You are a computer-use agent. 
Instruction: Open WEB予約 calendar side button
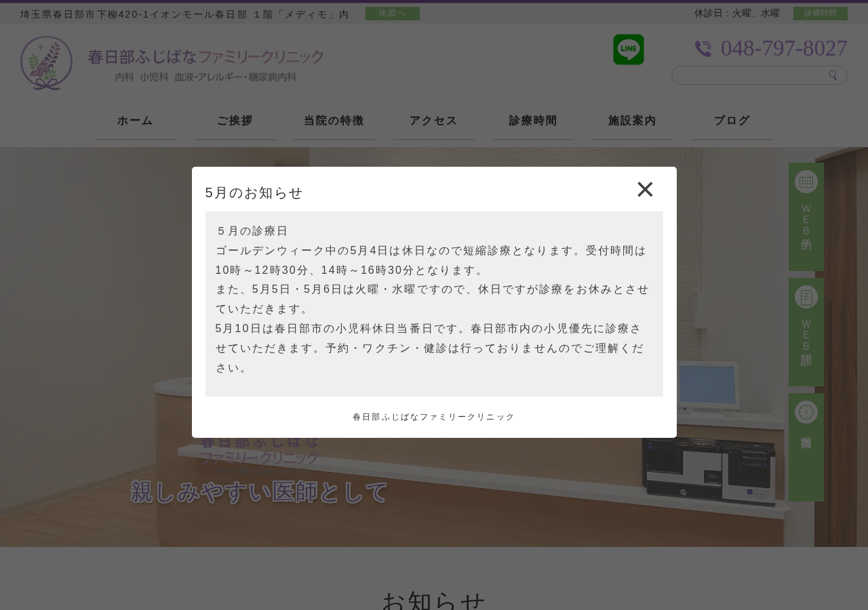pos(806,217)
